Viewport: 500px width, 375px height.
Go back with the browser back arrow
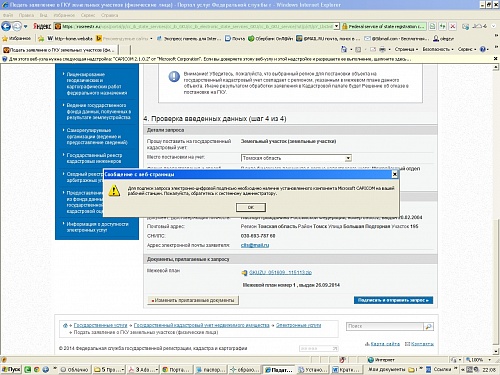6,26
